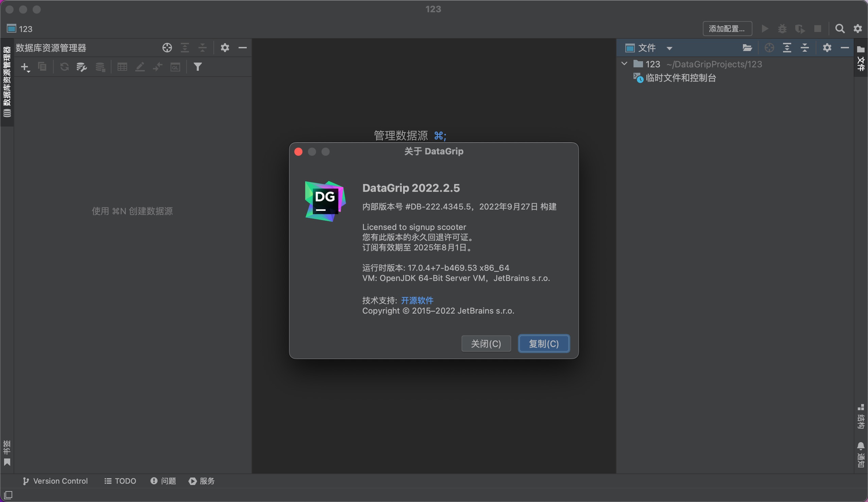
Task: Click the DataGrip 2022.2.5 version heading
Action: 411,188
